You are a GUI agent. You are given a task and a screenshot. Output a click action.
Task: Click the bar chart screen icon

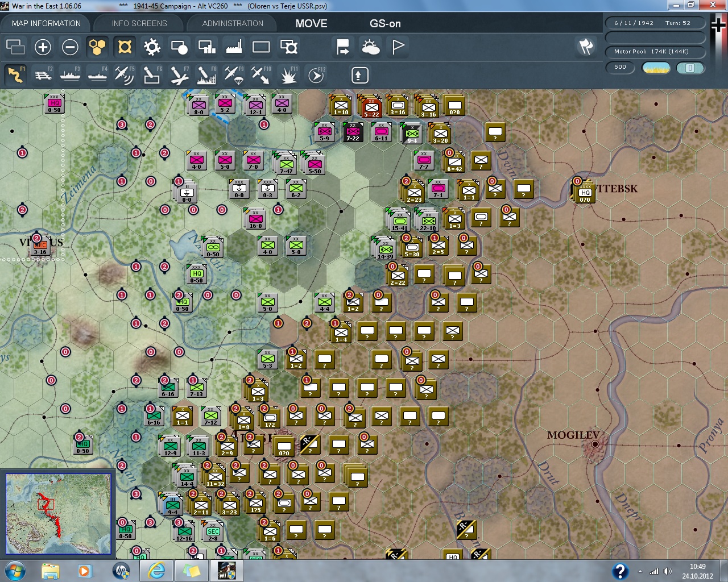pos(206,47)
